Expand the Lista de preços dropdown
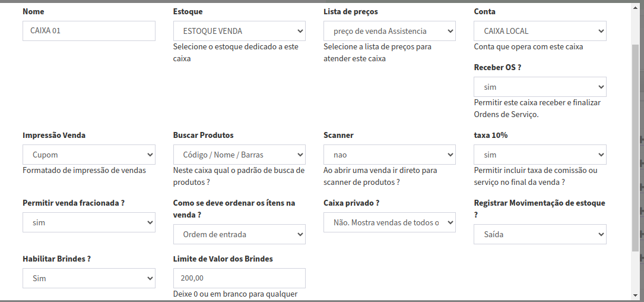The height and width of the screenshot is (302, 644). (389, 31)
